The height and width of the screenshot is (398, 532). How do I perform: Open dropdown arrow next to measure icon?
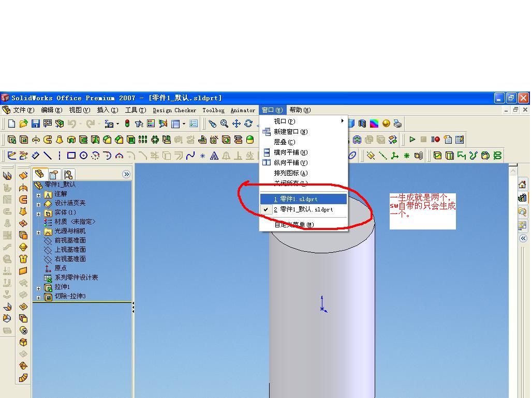tap(117, 124)
